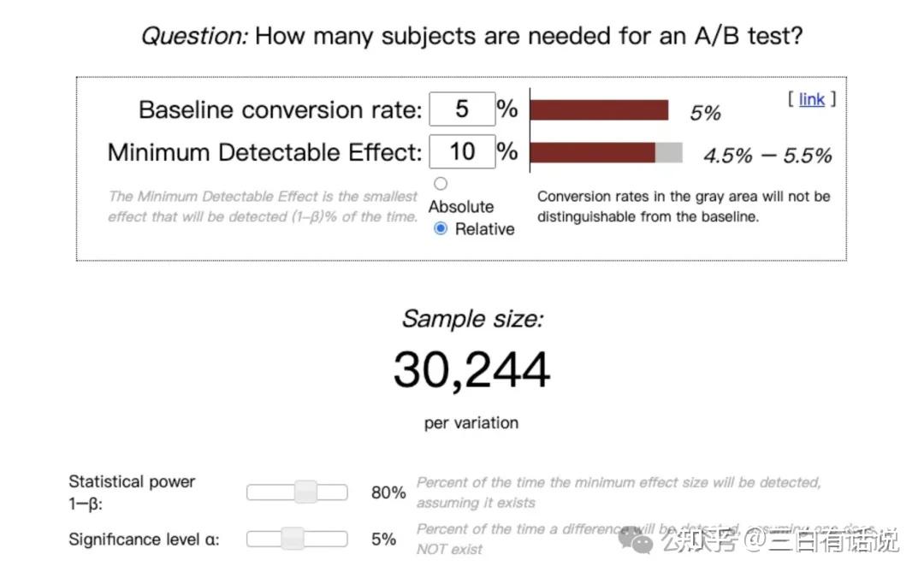Click the 30,244 sample size number
This screenshot has width=924, height=578.
(471, 370)
